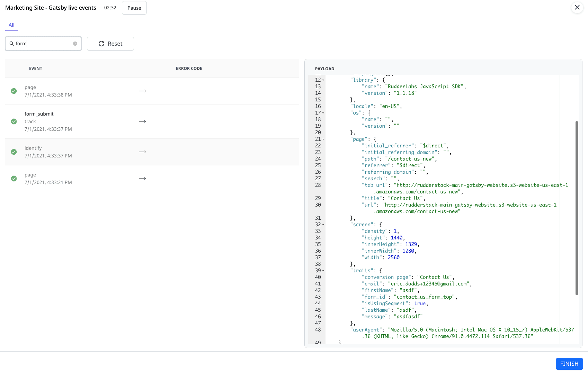Click arrow icon for 4:33:38 PM page event
Image resolution: width=588 pixels, height=373 pixels.
pos(142,91)
